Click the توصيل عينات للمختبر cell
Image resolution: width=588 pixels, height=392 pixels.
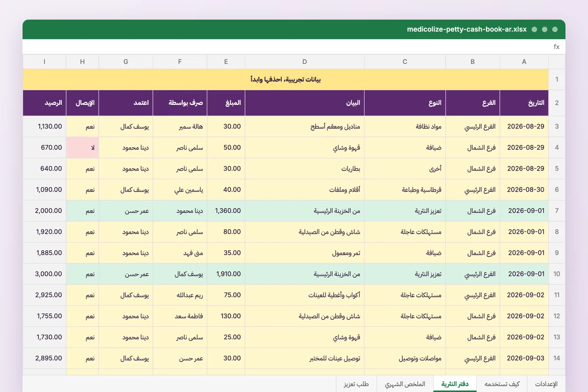tap(305, 358)
